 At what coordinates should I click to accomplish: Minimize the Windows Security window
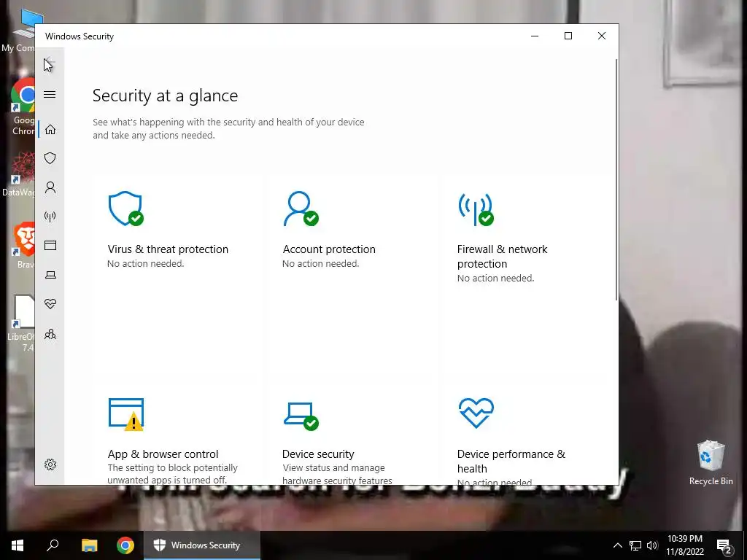coord(535,36)
